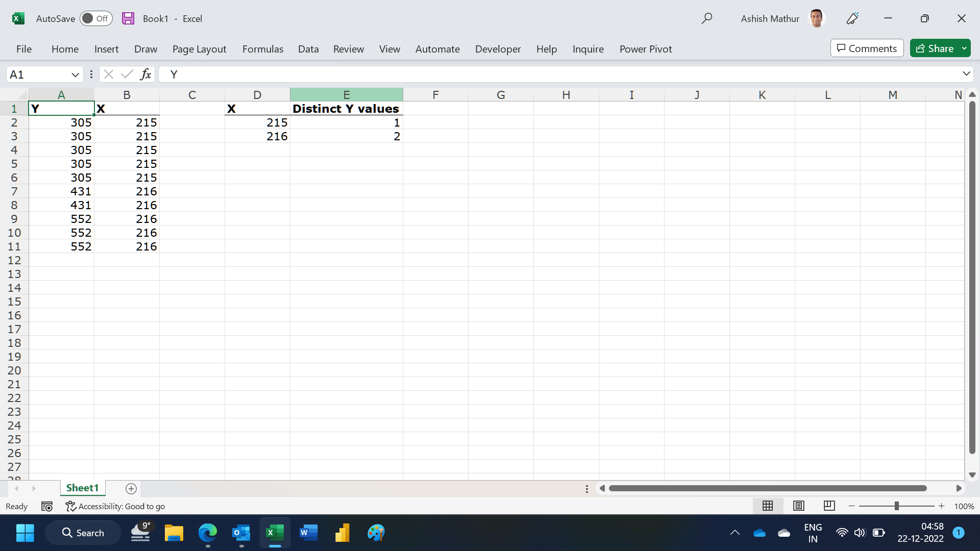This screenshot has height=551, width=980.
Task: Click the vertical scrollbar thumb
Action: pos(972,278)
